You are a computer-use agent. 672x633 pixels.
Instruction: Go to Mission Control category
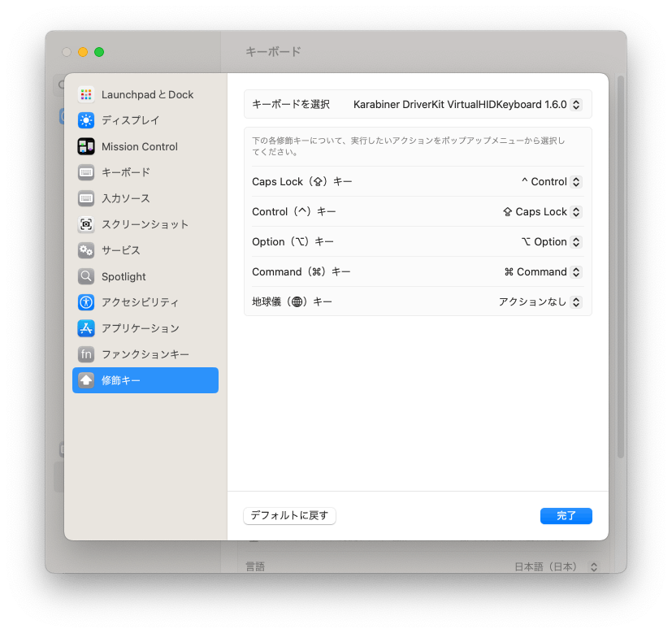pos(145,146)
